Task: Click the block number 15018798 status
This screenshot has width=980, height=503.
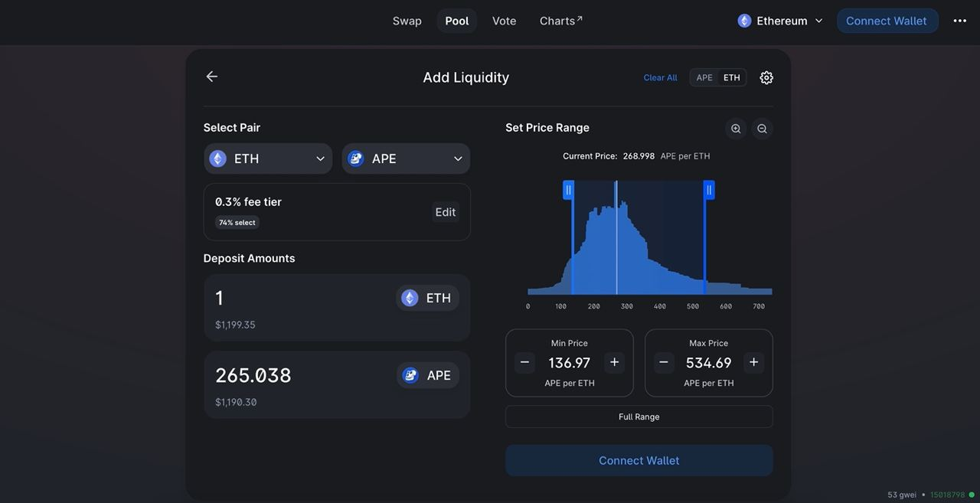Action: (x=948, y=495)
